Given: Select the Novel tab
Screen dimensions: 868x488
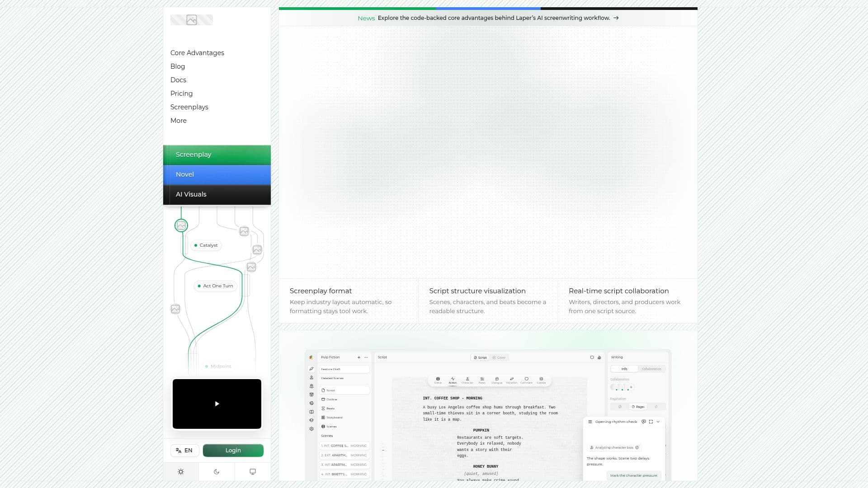Looking at the screenshot, I should [x=217, y=175].
